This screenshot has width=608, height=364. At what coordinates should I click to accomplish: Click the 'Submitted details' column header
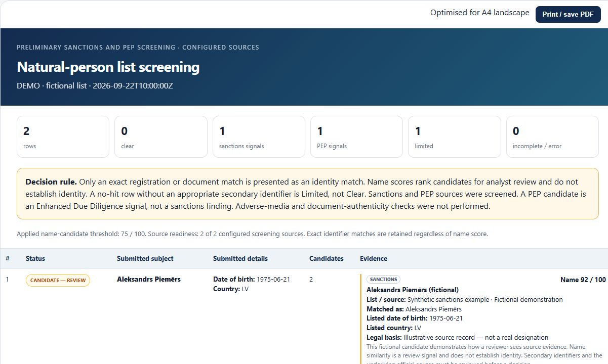point(240,258)
